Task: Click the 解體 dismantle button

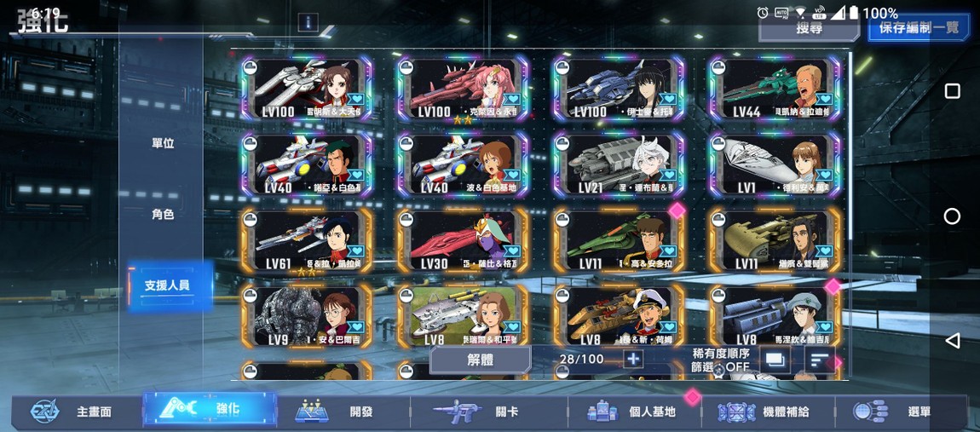Action: coord(481,360)
